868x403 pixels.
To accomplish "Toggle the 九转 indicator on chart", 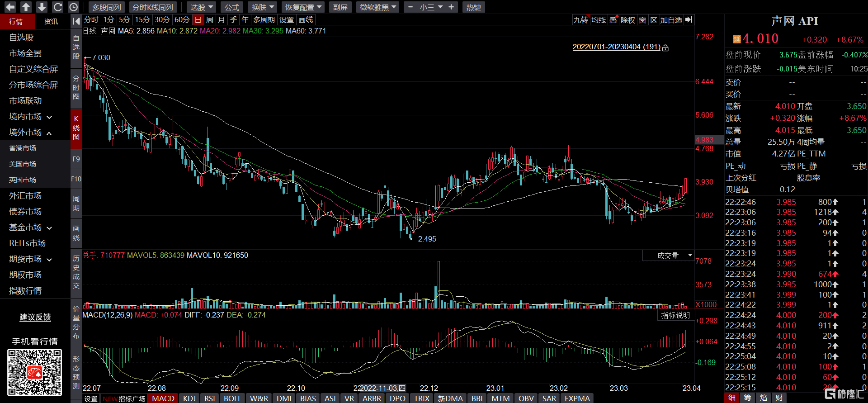I will [x=580, y=20].
